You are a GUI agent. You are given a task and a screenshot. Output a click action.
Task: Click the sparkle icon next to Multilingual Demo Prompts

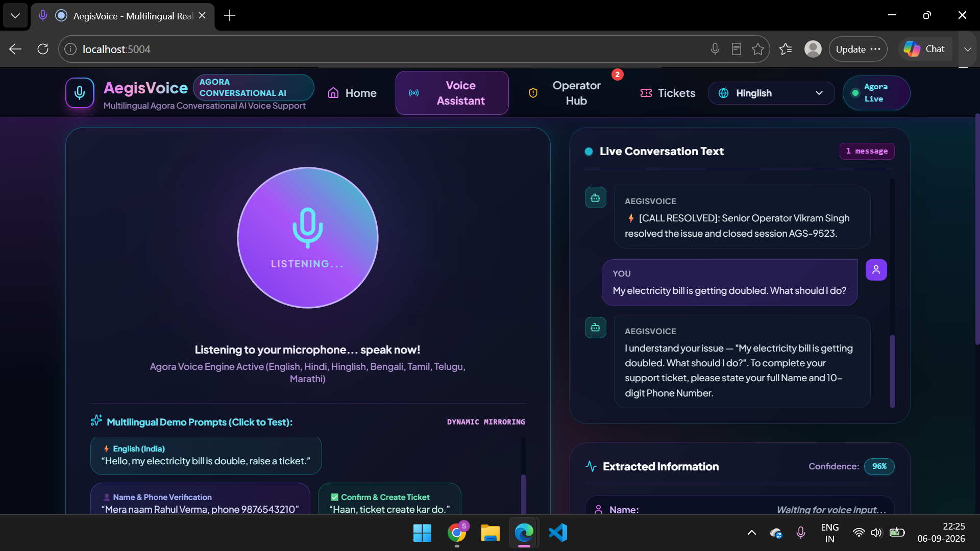[x=96, y=420]
